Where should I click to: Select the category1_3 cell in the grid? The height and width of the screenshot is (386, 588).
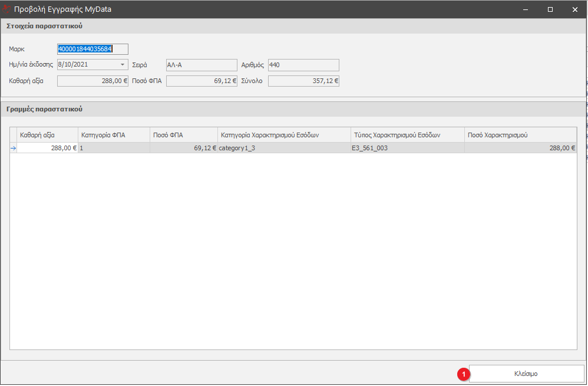pos(283,149)
